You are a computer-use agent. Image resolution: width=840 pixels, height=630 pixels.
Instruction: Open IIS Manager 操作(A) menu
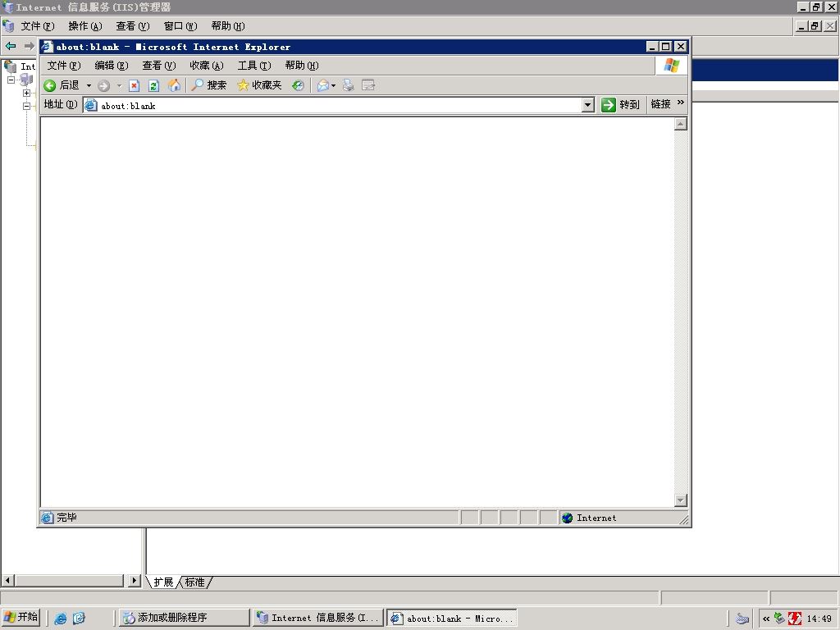[x=85, y=26]
